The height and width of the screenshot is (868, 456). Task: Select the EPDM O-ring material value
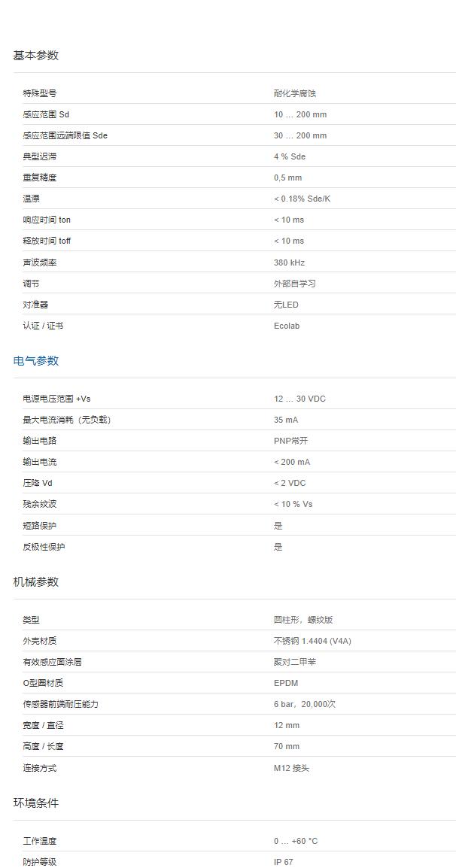pos(286,683)
